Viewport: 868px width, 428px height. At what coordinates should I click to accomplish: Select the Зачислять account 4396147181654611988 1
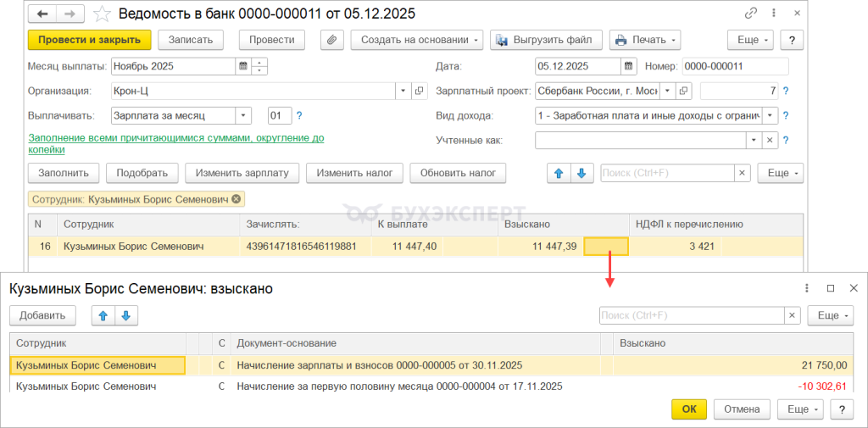(x=304, y=247)
